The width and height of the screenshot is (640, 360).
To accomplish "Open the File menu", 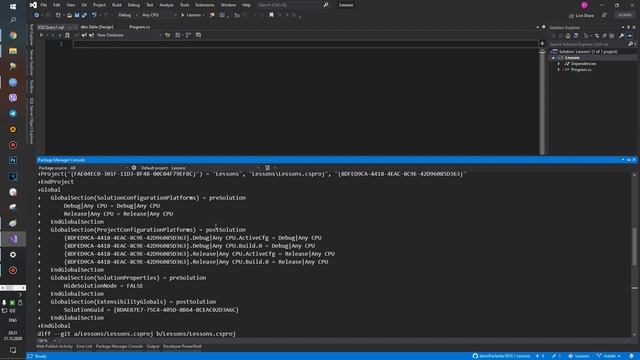I will point(43,5).
